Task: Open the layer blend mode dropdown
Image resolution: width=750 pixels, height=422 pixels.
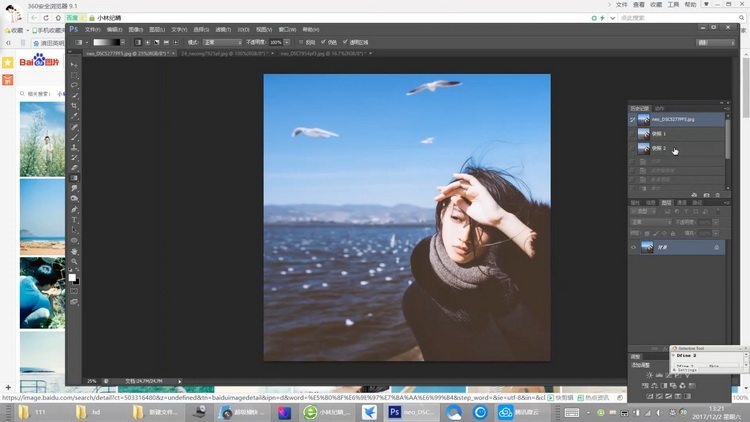Action: point(651,222)
